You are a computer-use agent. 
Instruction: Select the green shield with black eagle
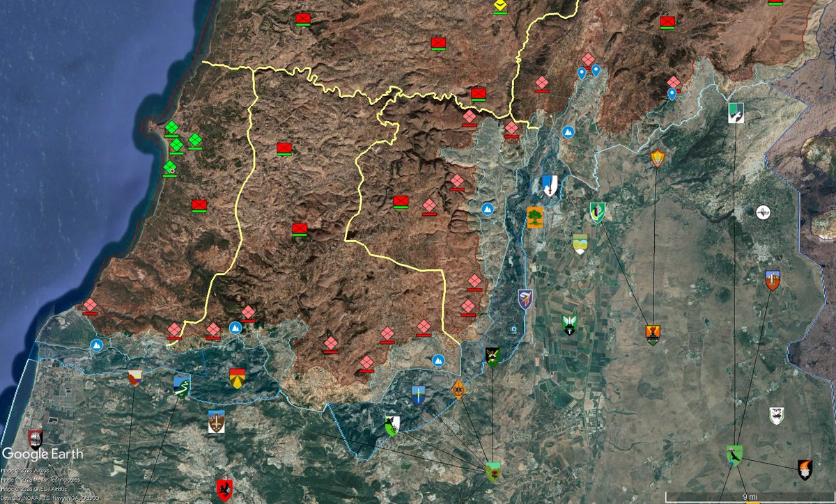(x=734, y=455)
